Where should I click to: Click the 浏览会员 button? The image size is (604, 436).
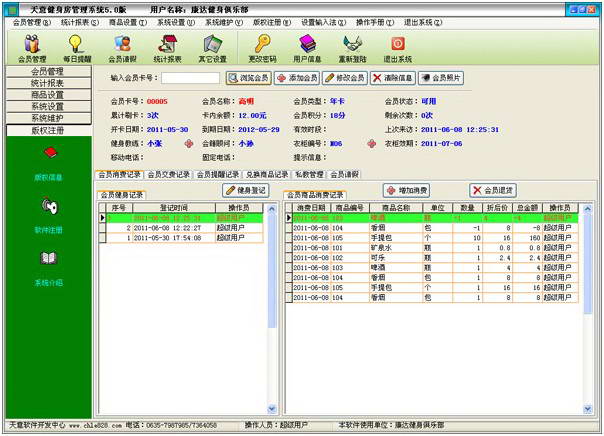[x=248, y=77]
